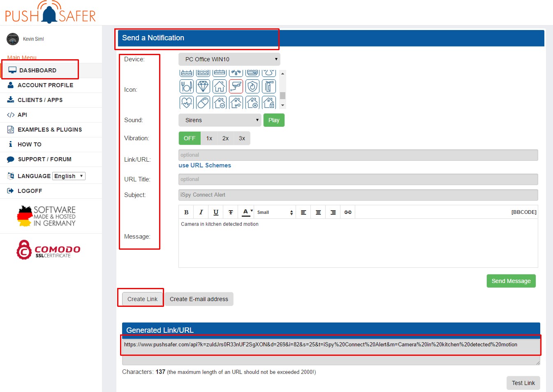Select the snowflake frost icon
553x392 pixels.
236,73
